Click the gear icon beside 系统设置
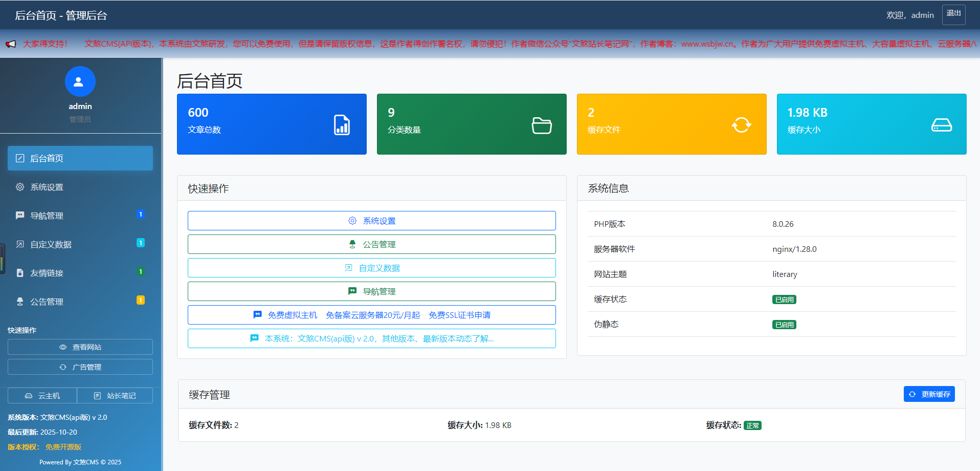This screenshot has height=471, width=980. click(19, 187)
